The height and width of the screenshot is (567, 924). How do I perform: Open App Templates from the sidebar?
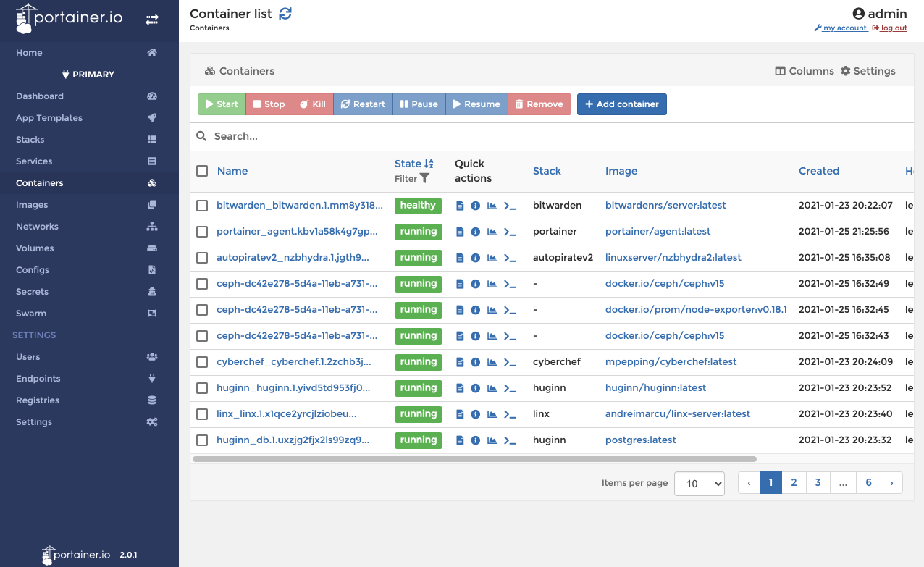[x=49, y=117]
